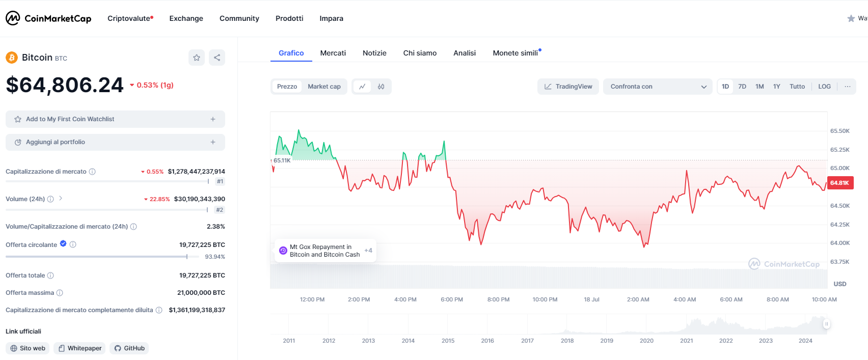Switch to candlestick chart icon
The width and height of the screenshot is (868, 360).
coord(381,87)
